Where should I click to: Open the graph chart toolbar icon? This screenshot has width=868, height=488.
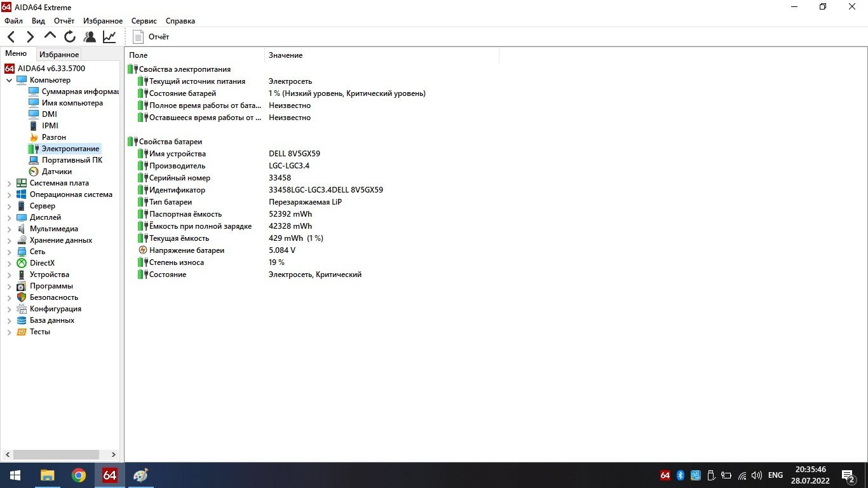pos(109,37)
